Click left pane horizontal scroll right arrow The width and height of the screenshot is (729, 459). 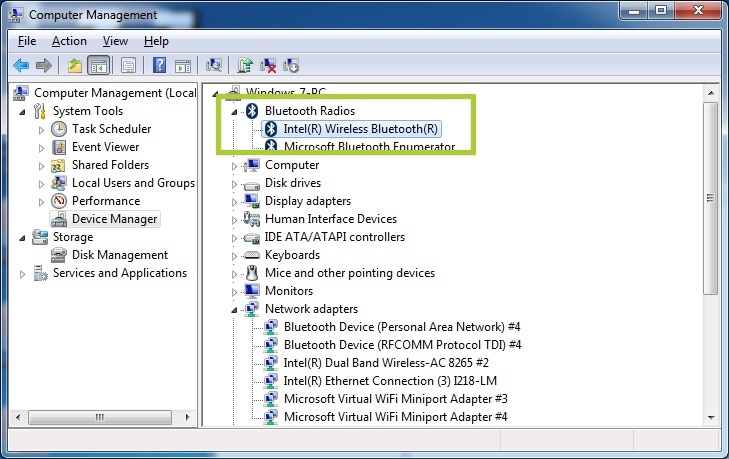pyautogui.click(x=188, y=417)
